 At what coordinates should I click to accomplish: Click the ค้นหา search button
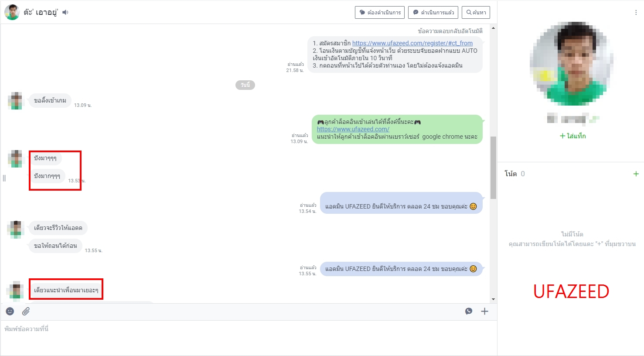pyautogui.click(x=476, y=12)
